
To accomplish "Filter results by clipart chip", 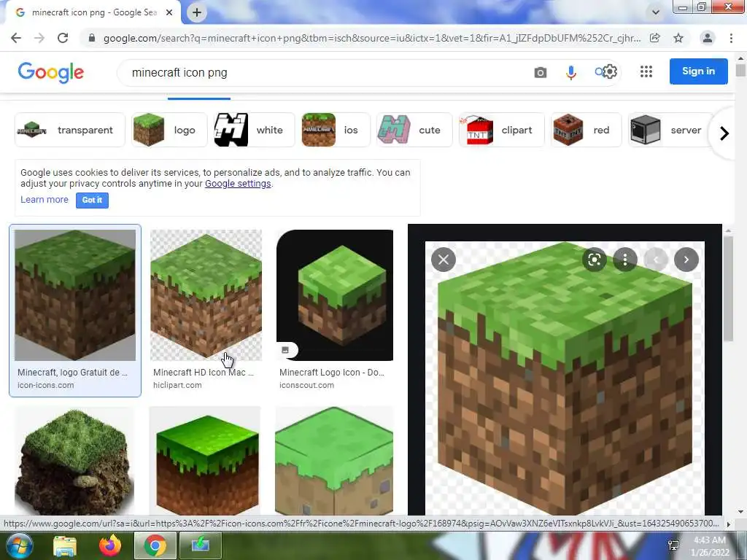I will coord(501,130).
